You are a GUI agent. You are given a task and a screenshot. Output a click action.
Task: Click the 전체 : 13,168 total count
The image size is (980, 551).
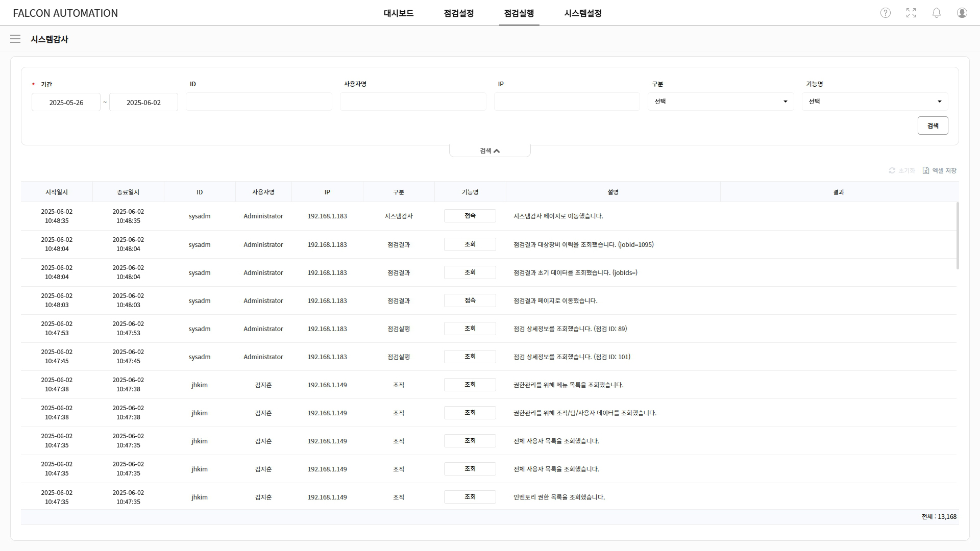point(939,516)
